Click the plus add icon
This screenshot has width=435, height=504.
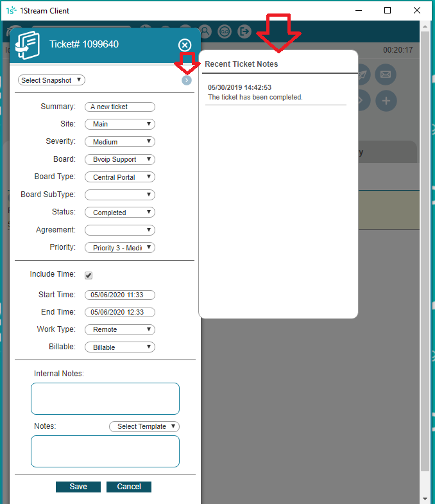[x=386, y=101]
